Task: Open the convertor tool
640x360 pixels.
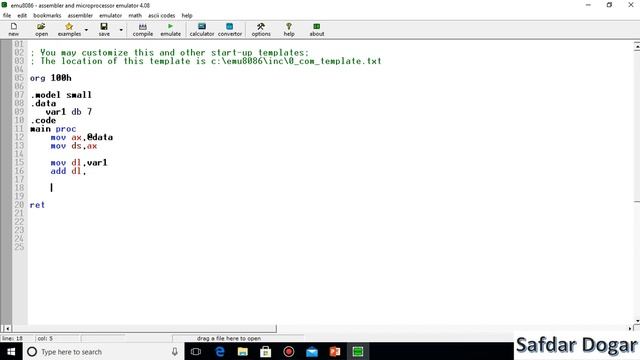Action: (230, 30)
